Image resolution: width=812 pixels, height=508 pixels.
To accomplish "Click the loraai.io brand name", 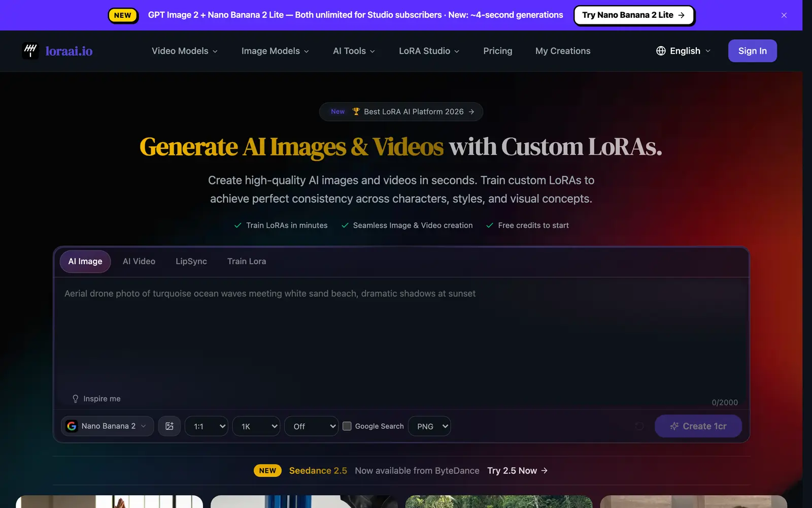I will click(69, 51).
